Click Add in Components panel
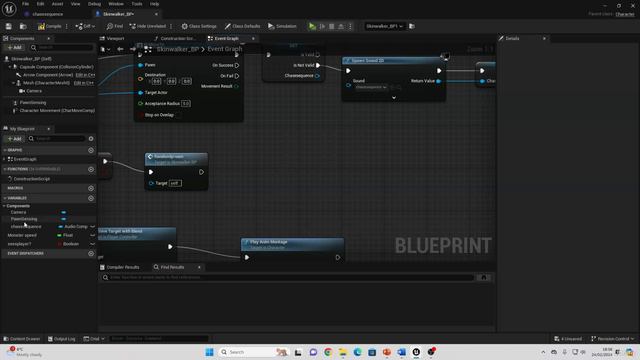640x360 pixels. [15, 48]
